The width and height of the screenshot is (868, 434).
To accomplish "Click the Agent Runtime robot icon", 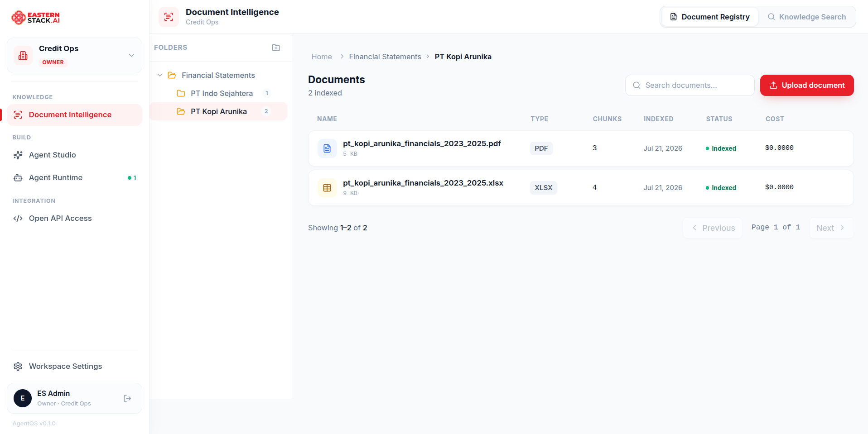I will 18,178.
